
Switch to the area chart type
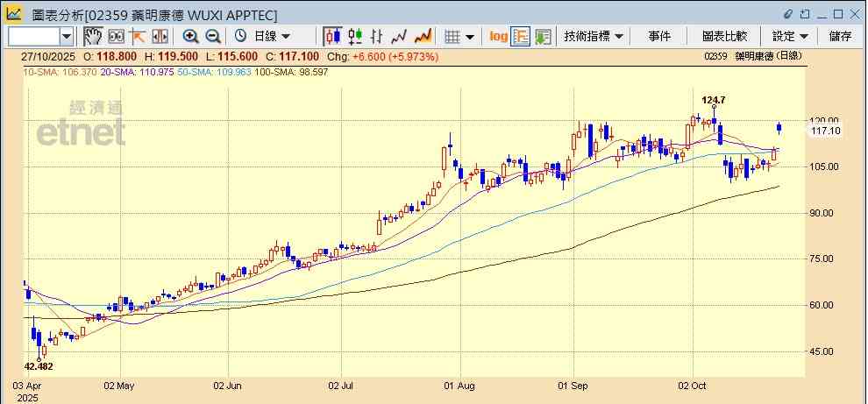pos(423,36)
